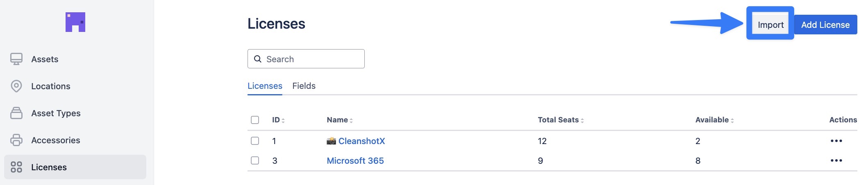
Task: Click the Add License button
Action: (x=825, y=25)
